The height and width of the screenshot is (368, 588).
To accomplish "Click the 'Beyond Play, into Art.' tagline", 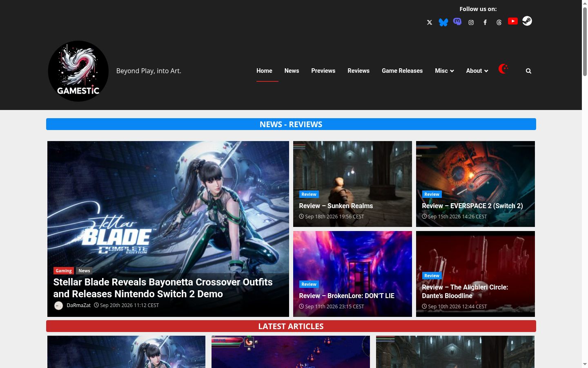I will (149, 71).
